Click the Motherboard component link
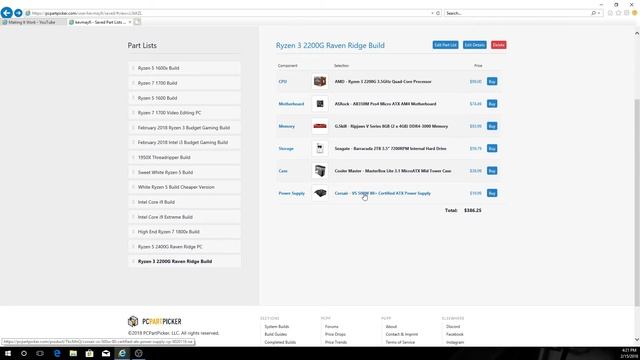The width and height of the screenshot is (640, 360). pyautogui.click(x=291, y=104)
